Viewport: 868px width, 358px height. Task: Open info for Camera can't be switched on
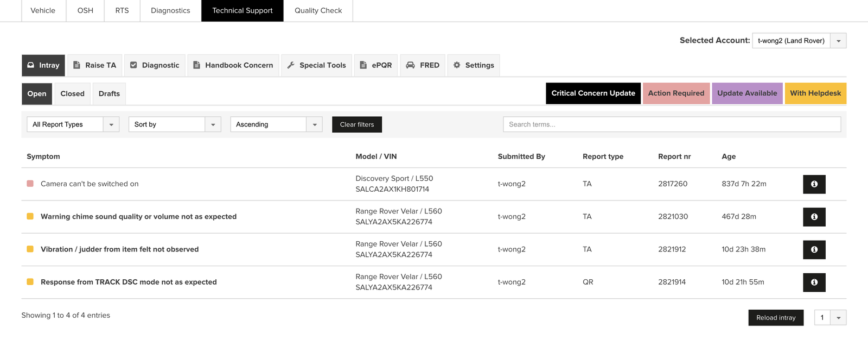(x=814, y=184)
